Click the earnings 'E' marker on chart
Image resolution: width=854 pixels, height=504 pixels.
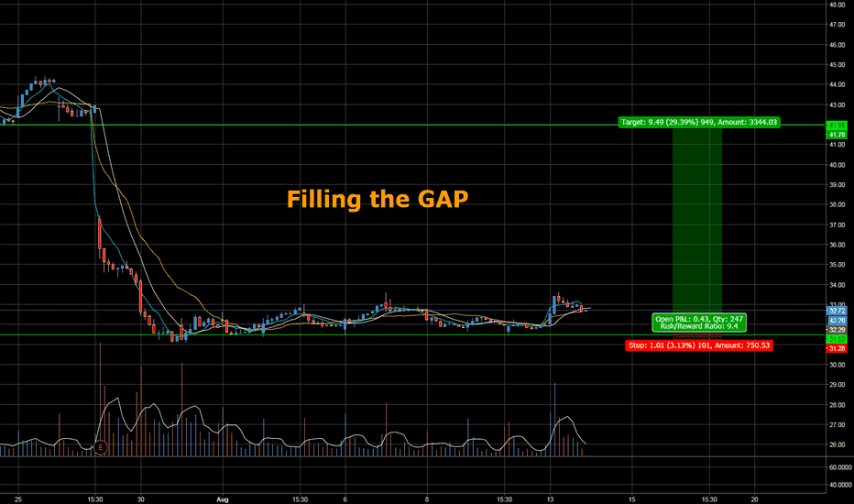[100, 448]
